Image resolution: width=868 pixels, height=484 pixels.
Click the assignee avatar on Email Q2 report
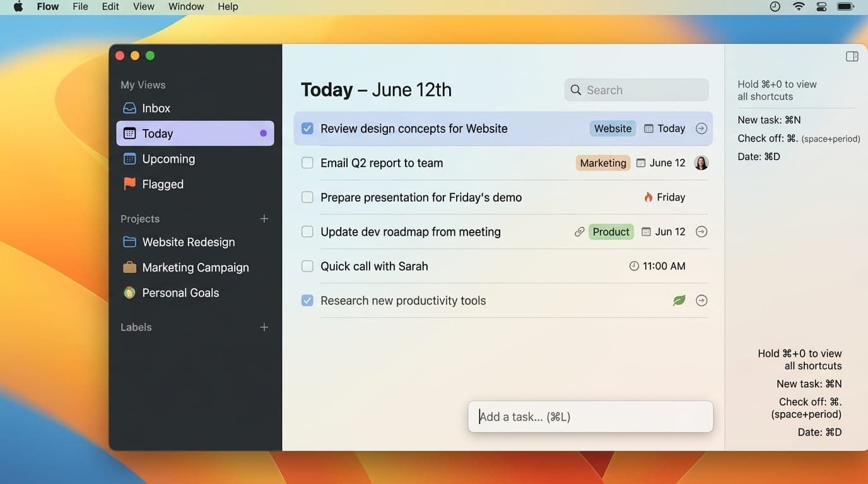click(701, 163)
